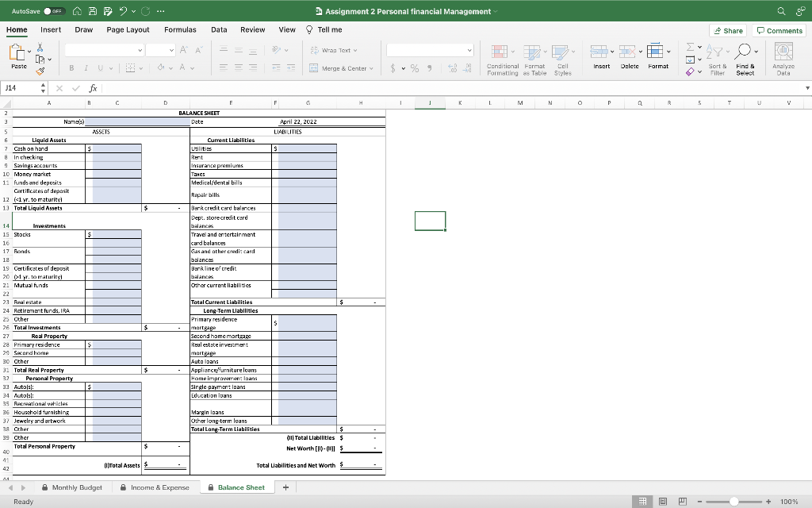The height and width of the screenshot is (508, 812).
Task: Click the Percent Style icon
Action: pos(415,68)
